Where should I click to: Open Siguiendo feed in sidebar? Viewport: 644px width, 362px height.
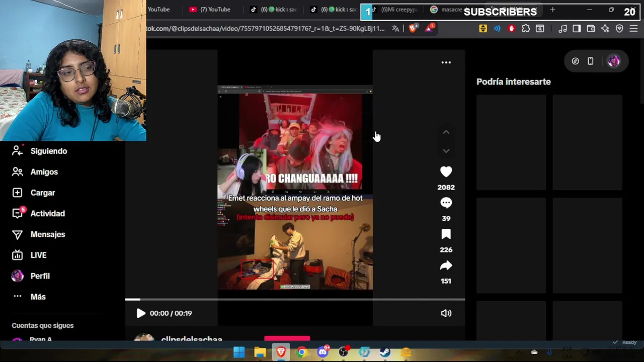pos(49,151)
